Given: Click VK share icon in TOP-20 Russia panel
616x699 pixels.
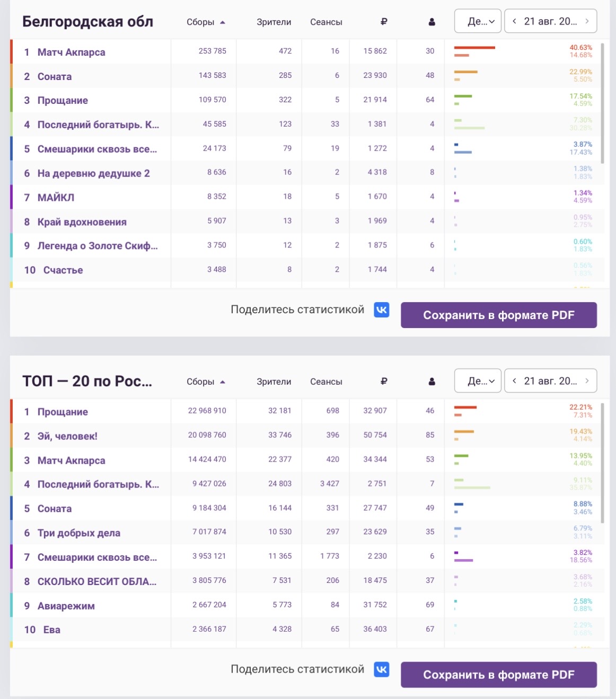Looking at the screenshot, I should coord(382,669).
